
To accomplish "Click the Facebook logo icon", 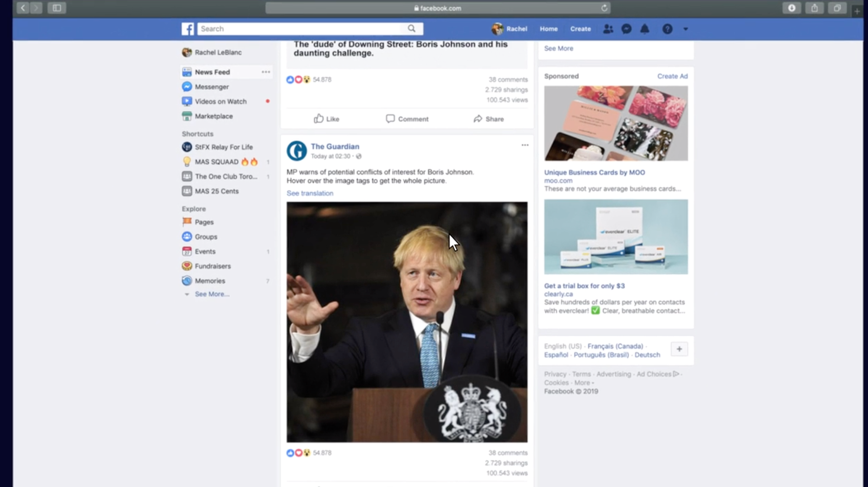I will pyautogui.click(x=188, y=29).
